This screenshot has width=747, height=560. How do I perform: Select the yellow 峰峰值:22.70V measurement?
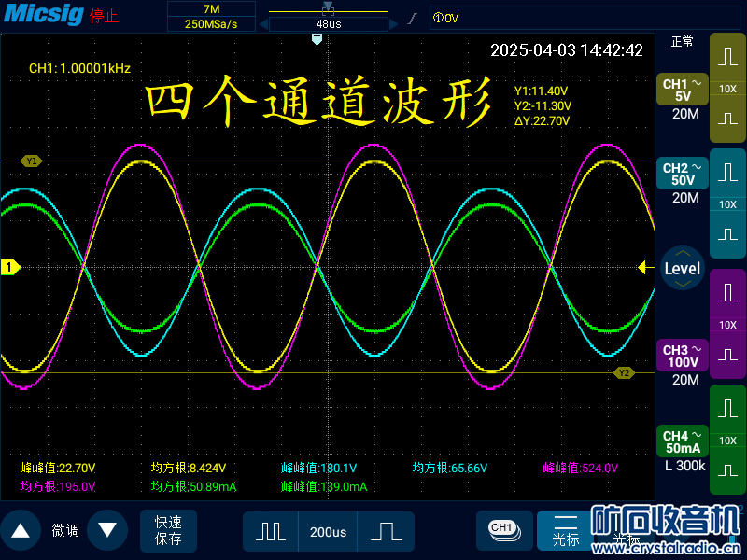(58, 469)
